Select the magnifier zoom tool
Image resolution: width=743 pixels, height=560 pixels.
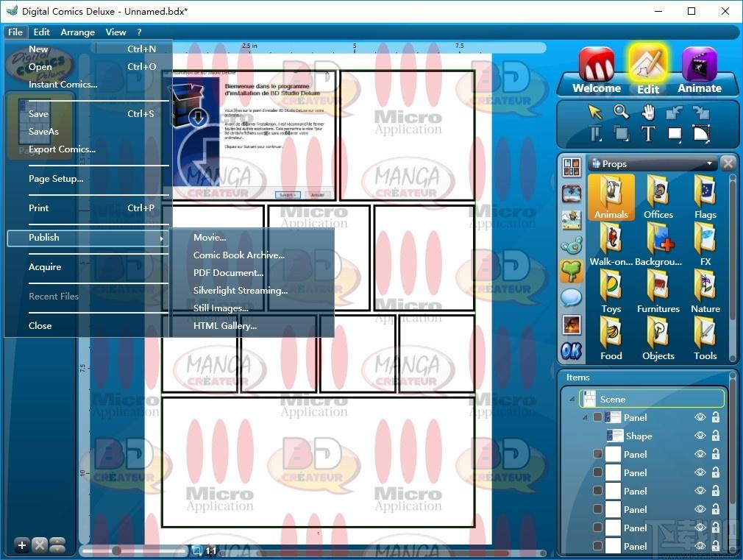tap(621, 112)
